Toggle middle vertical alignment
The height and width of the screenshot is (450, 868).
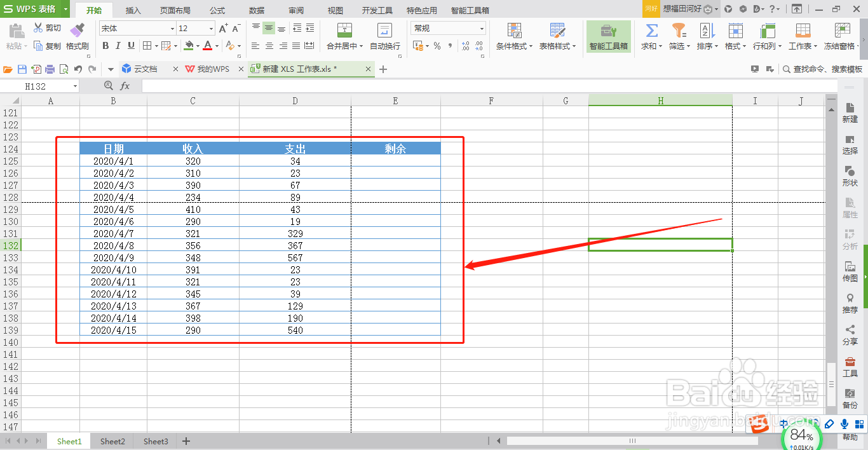(269, 28)
